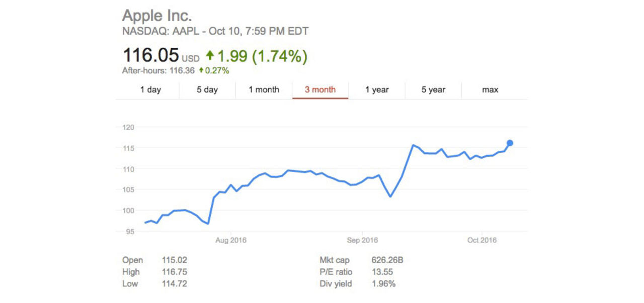644x303 pixels.
Task: Show the 1 year chart
Action: 377,90
